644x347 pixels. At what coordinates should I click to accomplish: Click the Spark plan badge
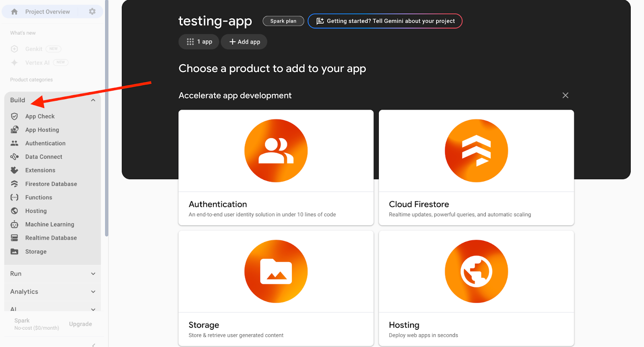(x=283, y=21)
